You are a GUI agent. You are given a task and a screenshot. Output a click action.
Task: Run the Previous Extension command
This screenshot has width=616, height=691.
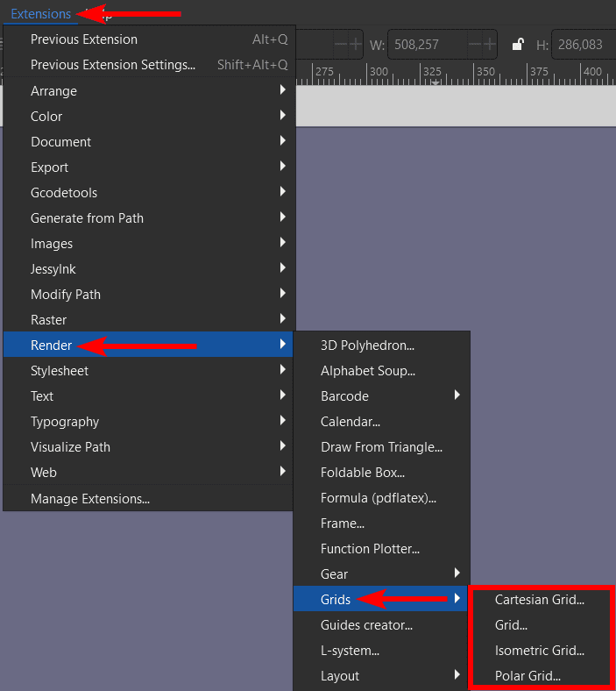click(x=84, y=39)
